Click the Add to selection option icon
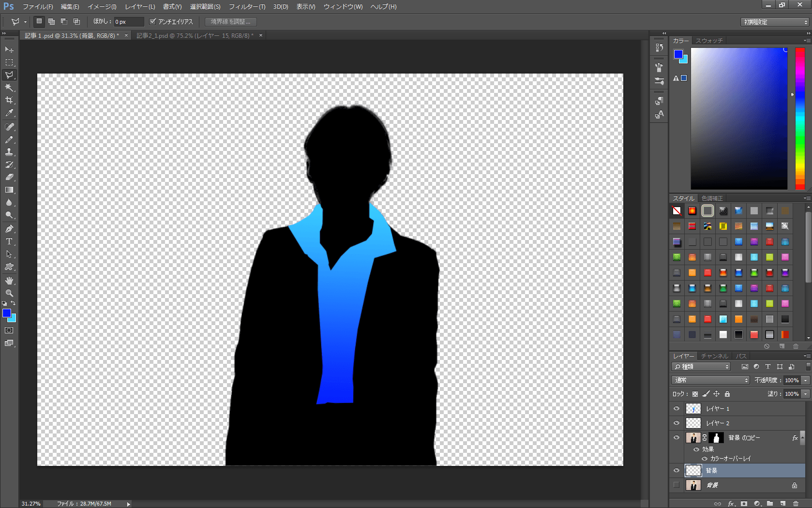812x508 pixels. point(51,21)
